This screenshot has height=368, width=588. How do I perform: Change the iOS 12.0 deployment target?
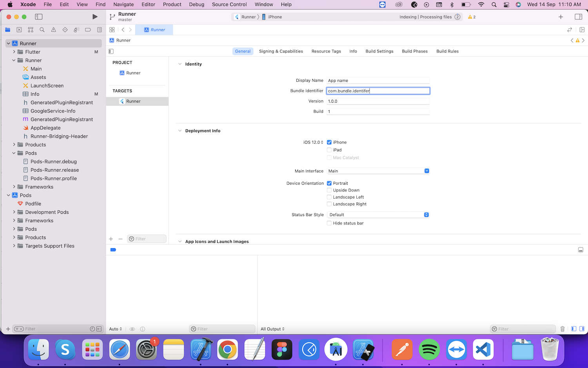point(313,142)
